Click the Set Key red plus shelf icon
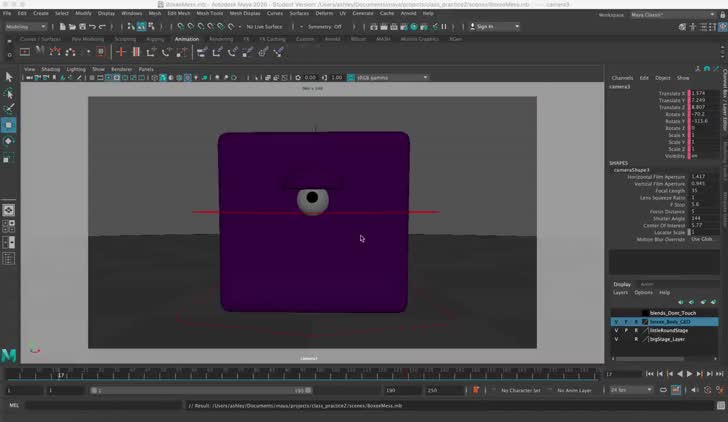 pos(121,52)
